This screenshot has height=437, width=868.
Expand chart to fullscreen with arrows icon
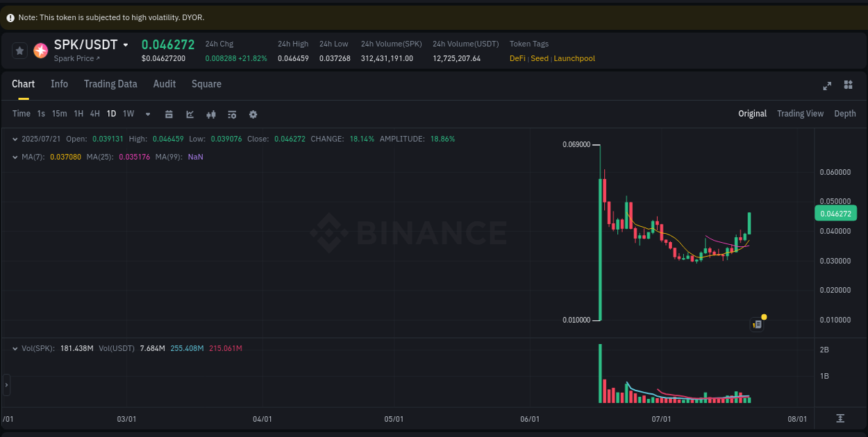point(826,85)
